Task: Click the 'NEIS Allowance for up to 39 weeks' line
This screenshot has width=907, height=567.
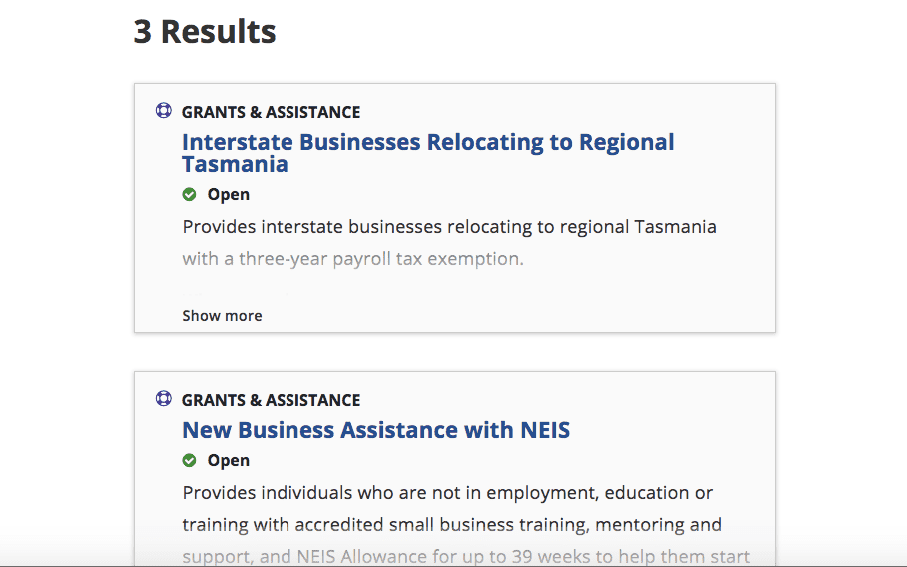Action: click(466, 556)
